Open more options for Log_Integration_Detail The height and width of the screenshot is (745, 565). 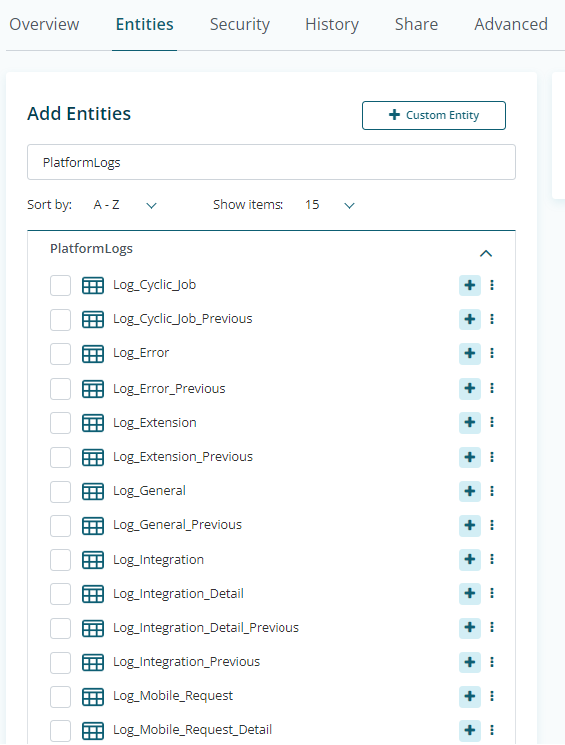tap(492, 593)
